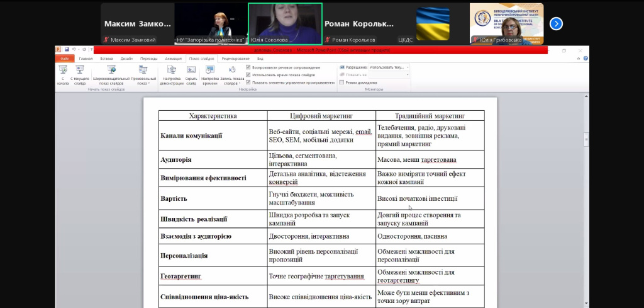Click the vertical scrollbar thumb
Viewport: 644px width, 308px height.
point(586,140)
